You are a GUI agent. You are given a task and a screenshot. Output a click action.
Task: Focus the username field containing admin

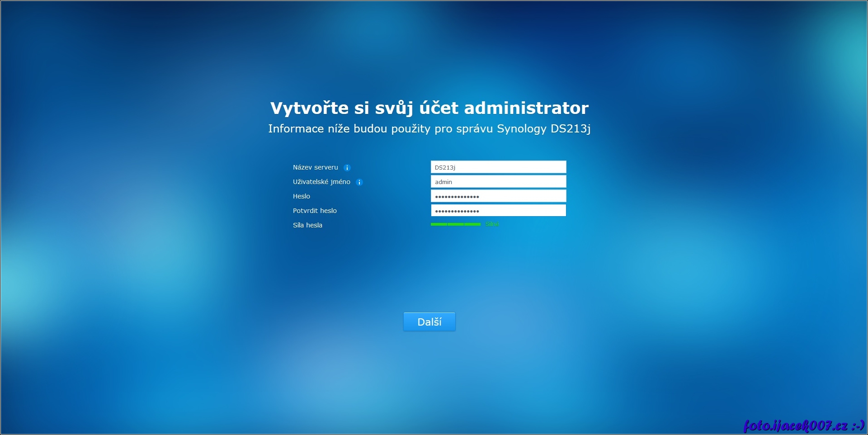[x=498, y=182]
